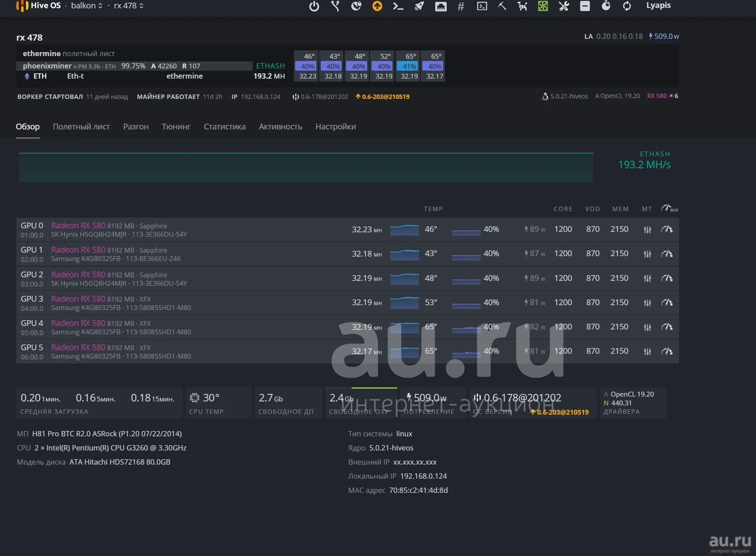The width and height of the screenshot is (756, 556).
Task: Click the rocket flight sheet icon
Action: coord(419,6)
